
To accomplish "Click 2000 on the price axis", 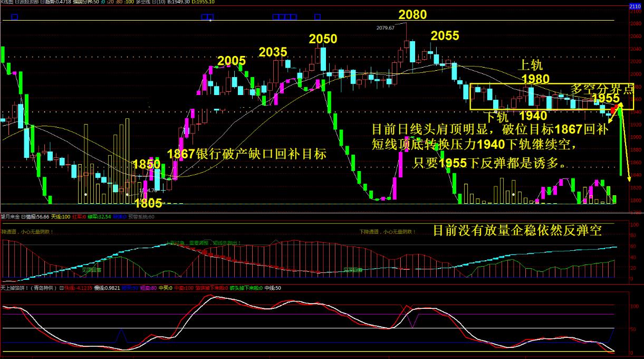I will click(x=636, y=73).
